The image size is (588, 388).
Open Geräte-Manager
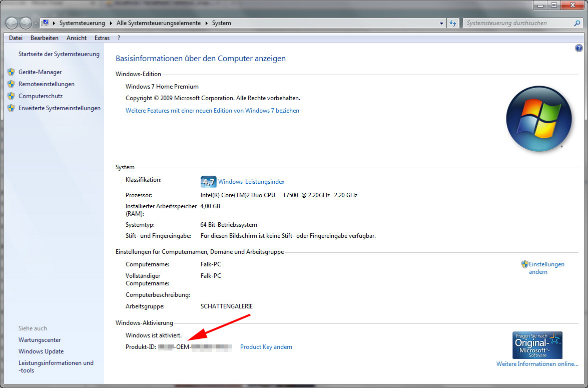coord(40,72)
